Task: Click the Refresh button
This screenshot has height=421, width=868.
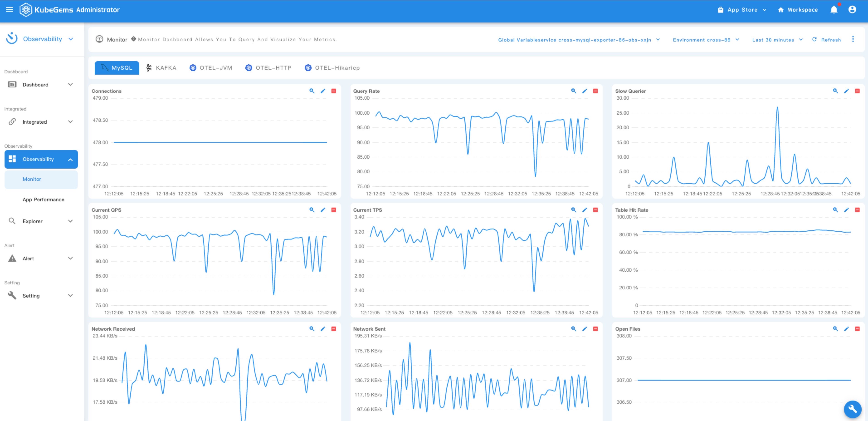Action: [x=827, y=40]
